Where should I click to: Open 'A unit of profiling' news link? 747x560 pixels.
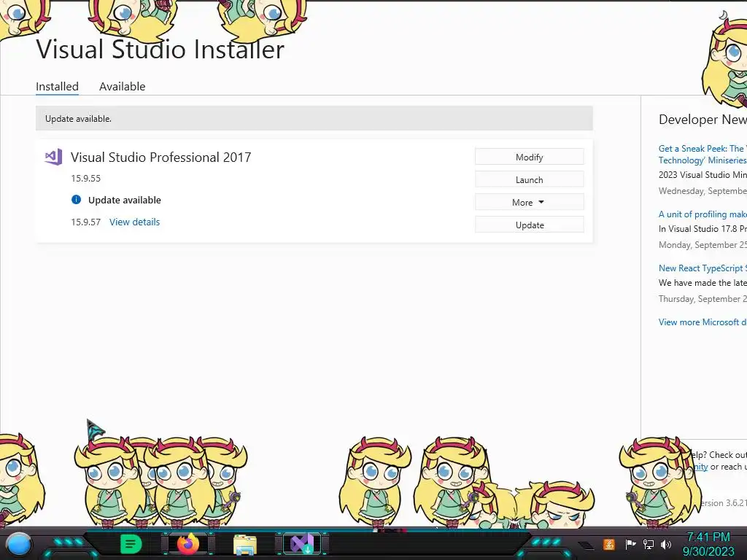703,214
